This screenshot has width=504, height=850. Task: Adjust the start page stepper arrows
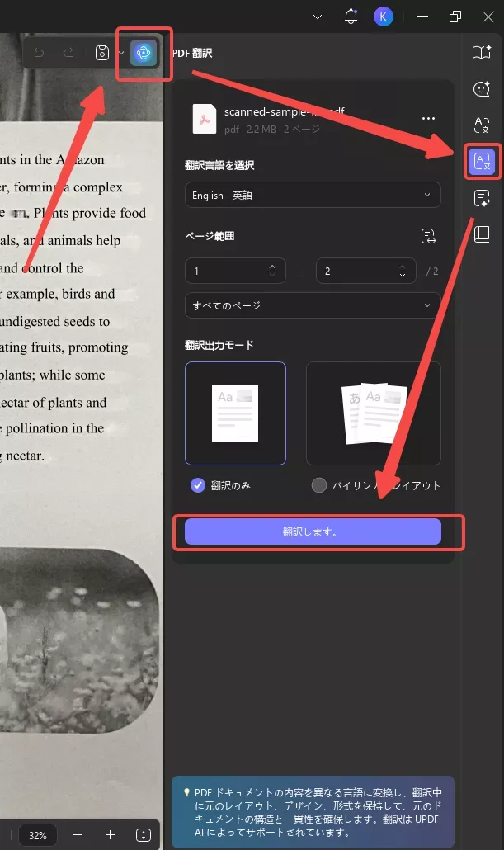point(272,271)
